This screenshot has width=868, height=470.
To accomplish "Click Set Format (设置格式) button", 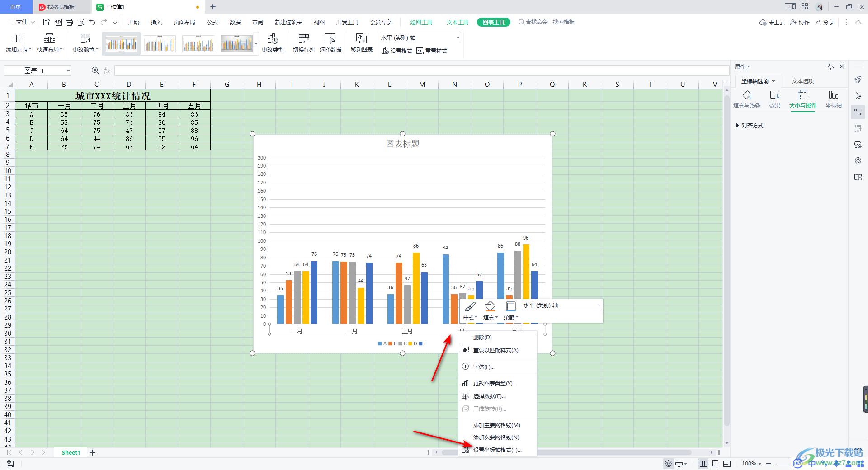I will click(x=397, y=51).
